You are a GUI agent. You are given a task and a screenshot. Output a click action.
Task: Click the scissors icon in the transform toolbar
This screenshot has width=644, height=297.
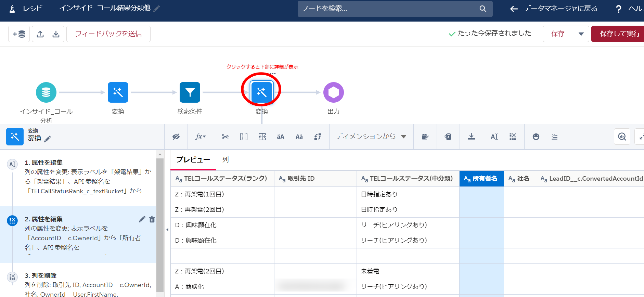(x=225, y=137)
